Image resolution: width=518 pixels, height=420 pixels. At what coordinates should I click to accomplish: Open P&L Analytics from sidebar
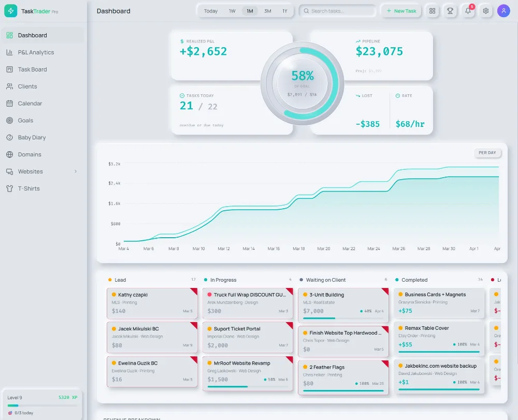tap(36, 52)
